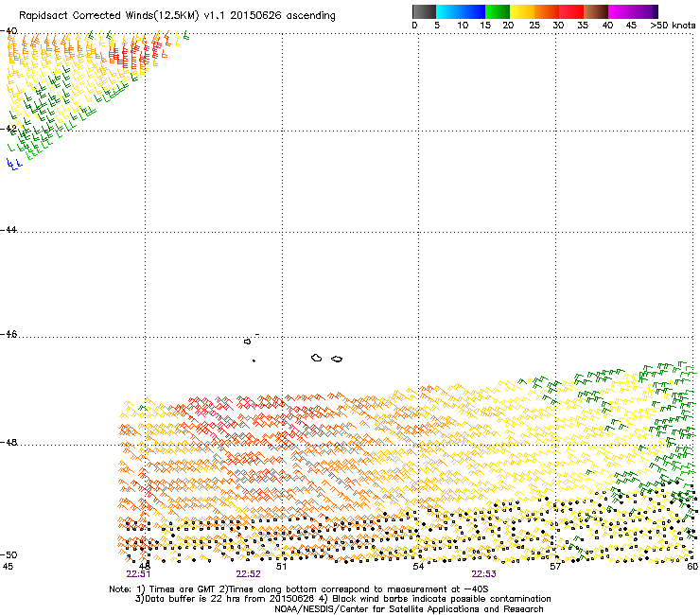Click the longitude label 51

[281, 567]
